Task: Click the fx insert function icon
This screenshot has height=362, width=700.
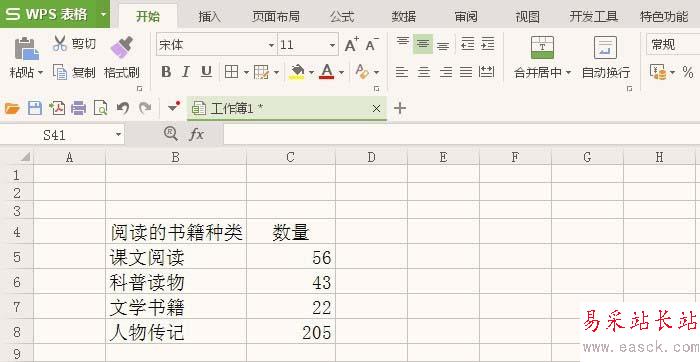Action: [x=196, y=134]
